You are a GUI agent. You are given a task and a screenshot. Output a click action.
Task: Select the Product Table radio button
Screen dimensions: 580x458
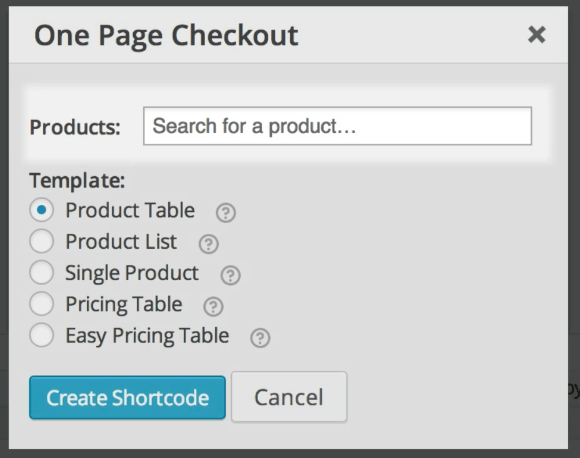(x=41, y=210)
